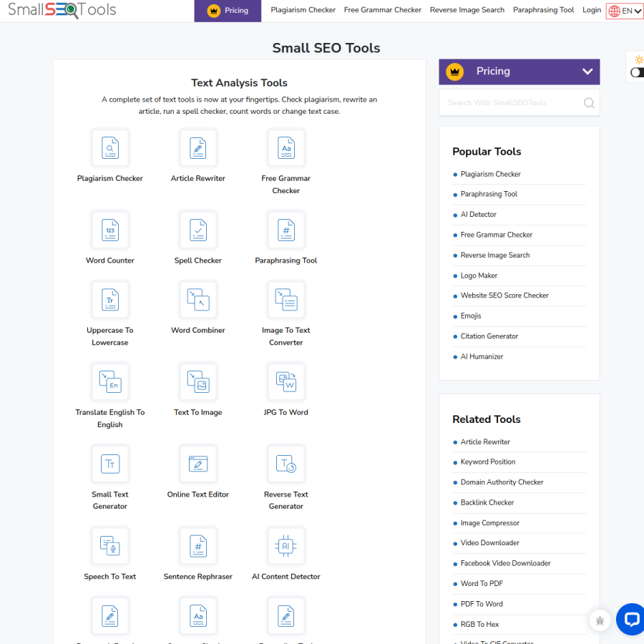Click the Online Text Editor label

pos(198,494)
